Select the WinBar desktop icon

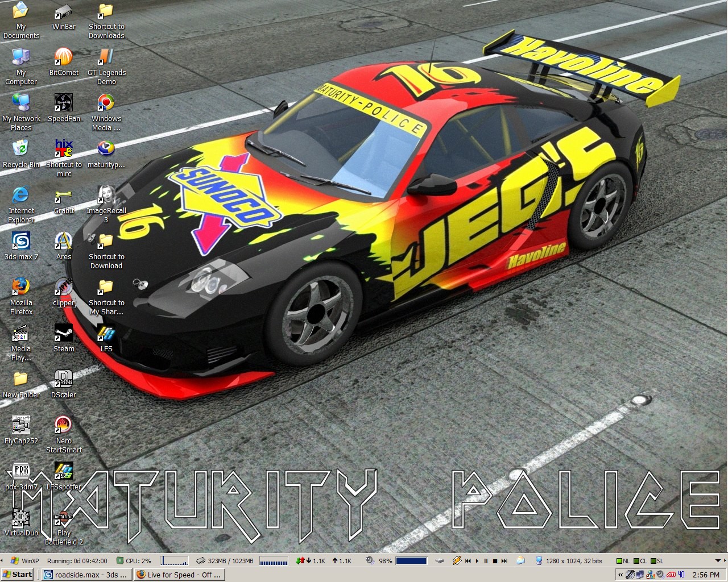point(64,17)
